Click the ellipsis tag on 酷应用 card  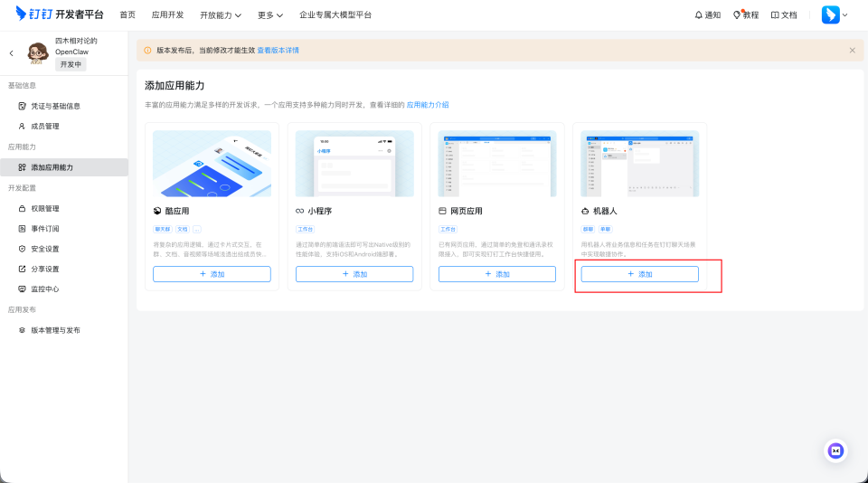[x=197, y=230]
